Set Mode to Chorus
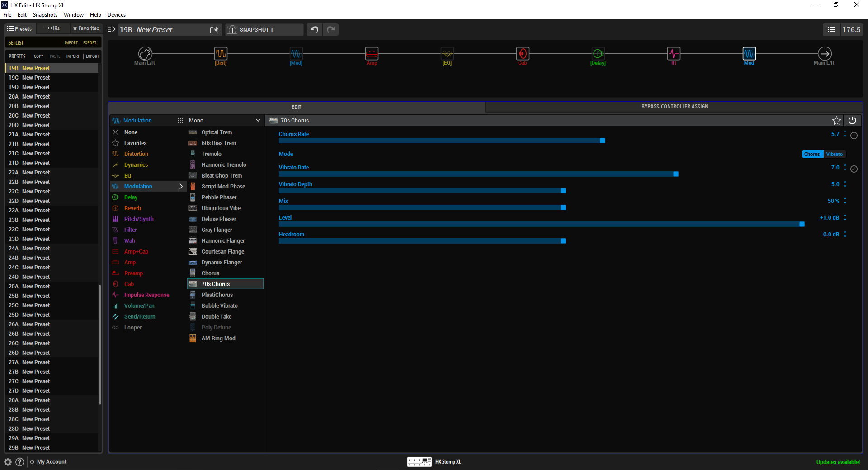Viewport: 868px width, 470px height. tap(812, 154)
